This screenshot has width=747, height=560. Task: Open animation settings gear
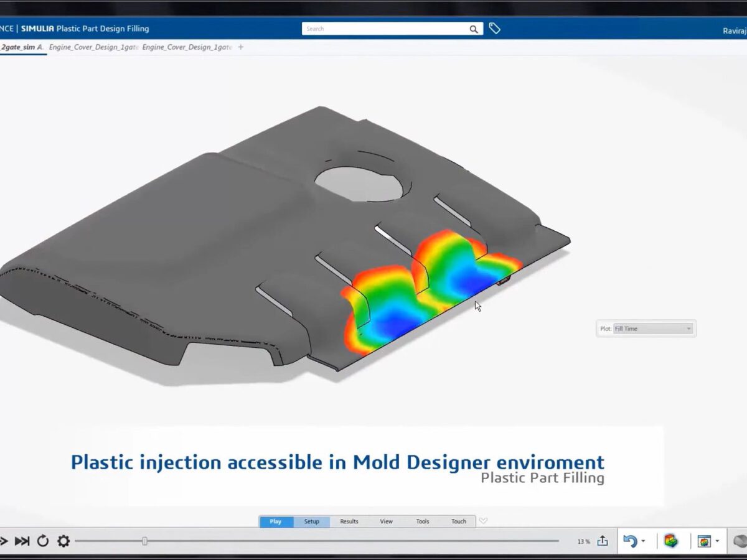pos(63,541)
